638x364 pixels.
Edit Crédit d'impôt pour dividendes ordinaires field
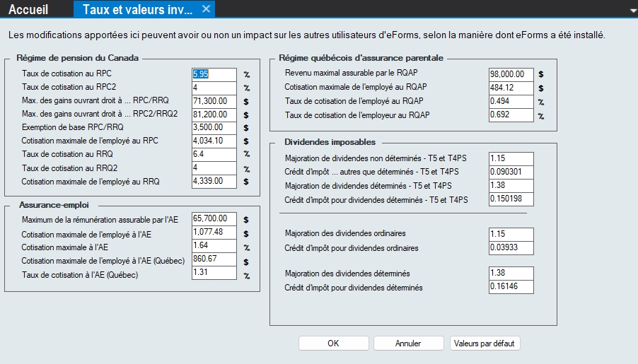[x=511, y=247]
